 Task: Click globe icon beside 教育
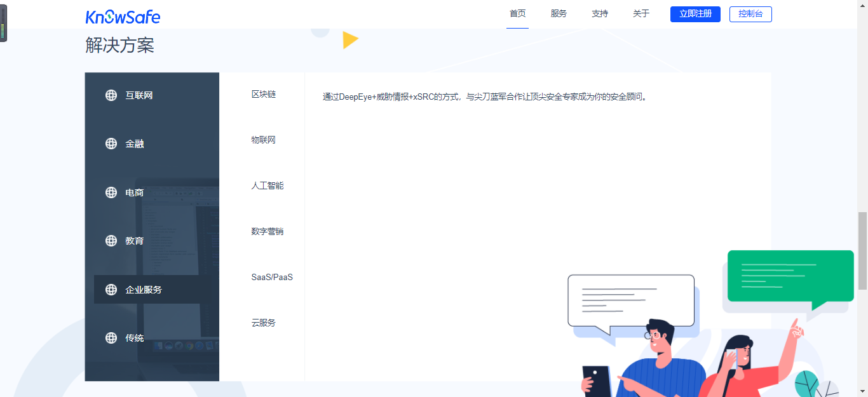click(111, 241)
